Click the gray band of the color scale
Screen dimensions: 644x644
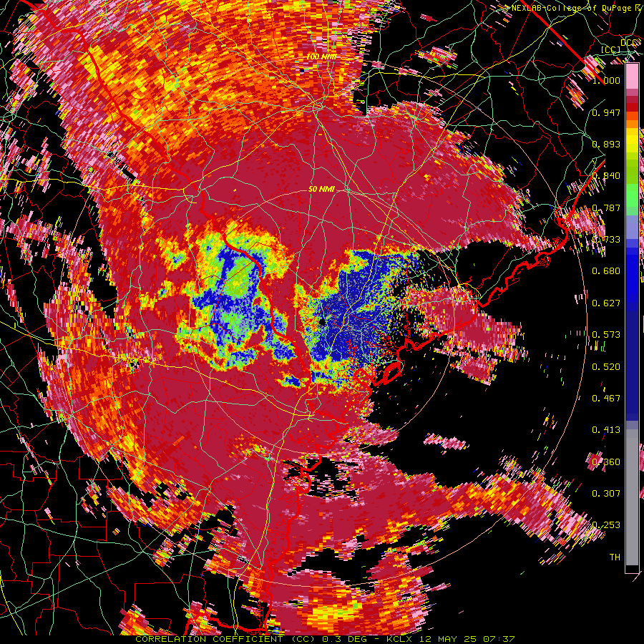coord(632,497)
